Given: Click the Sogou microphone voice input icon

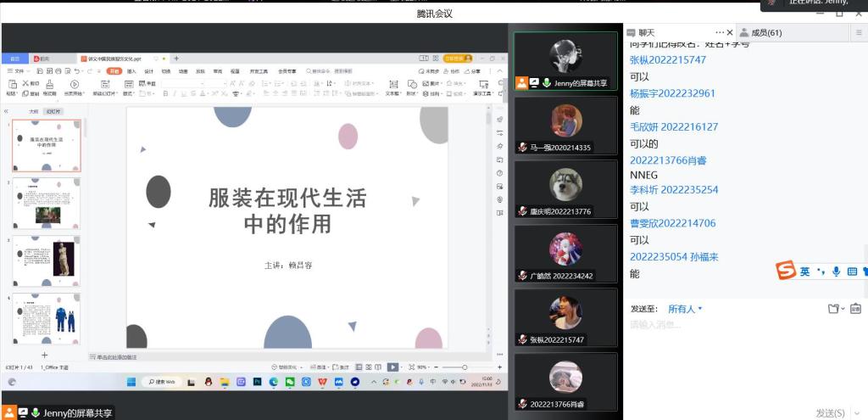Looking at the screenshot, I should coord(836,272).
